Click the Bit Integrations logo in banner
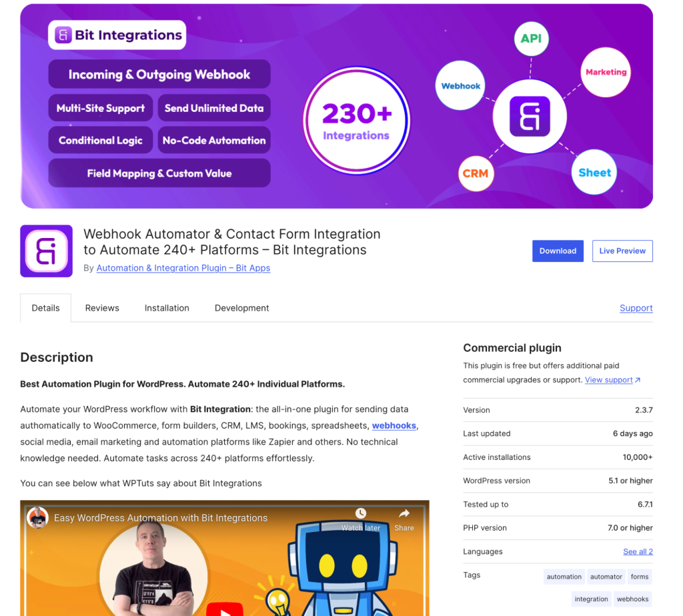683x616 pixels. [x=117, y=35]
